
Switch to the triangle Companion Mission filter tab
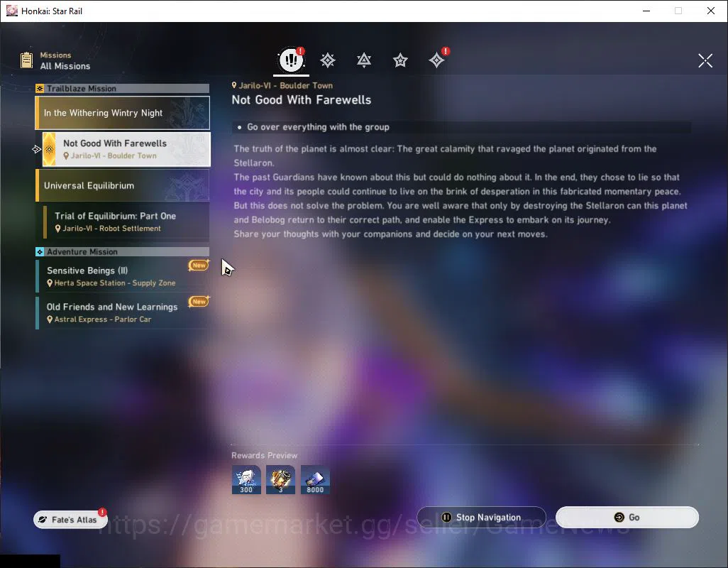pos(364,60)
